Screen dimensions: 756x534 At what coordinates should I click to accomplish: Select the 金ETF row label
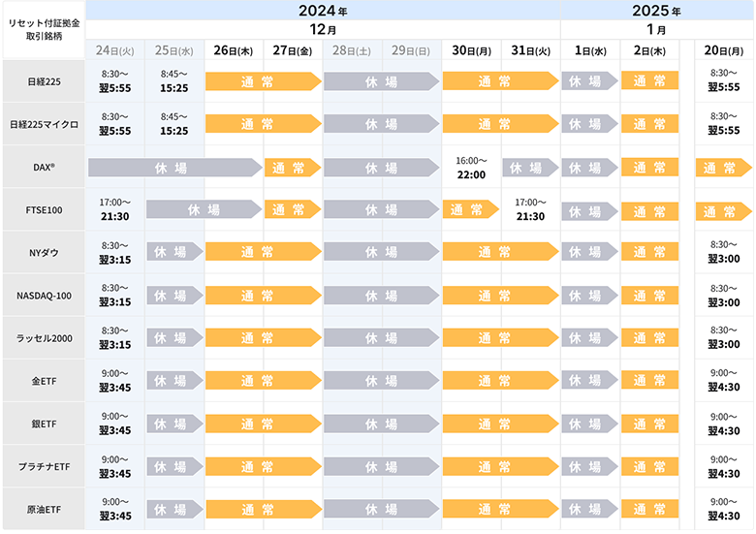coord(43,380)
